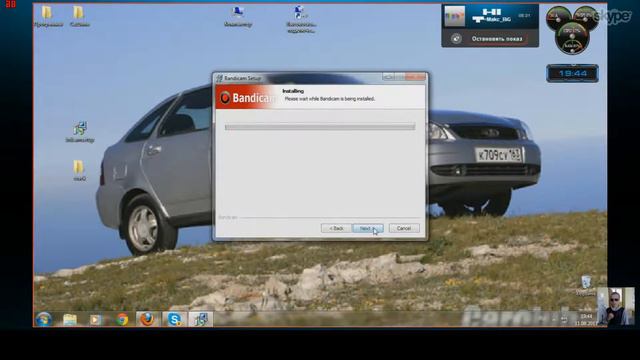Screen dimensions: 640x360
Task: Click the webcam video thumbnail
Action: point(616,307)
